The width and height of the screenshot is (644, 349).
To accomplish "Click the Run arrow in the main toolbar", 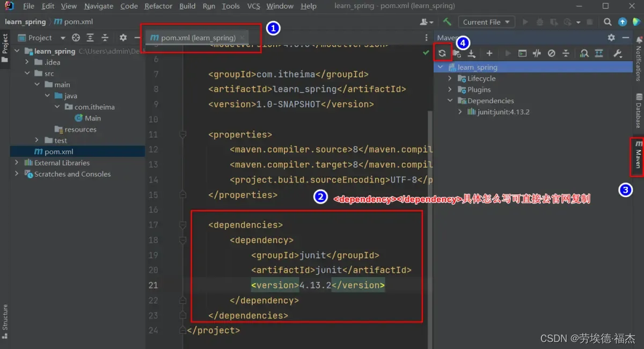I will (x=525, y=22).
